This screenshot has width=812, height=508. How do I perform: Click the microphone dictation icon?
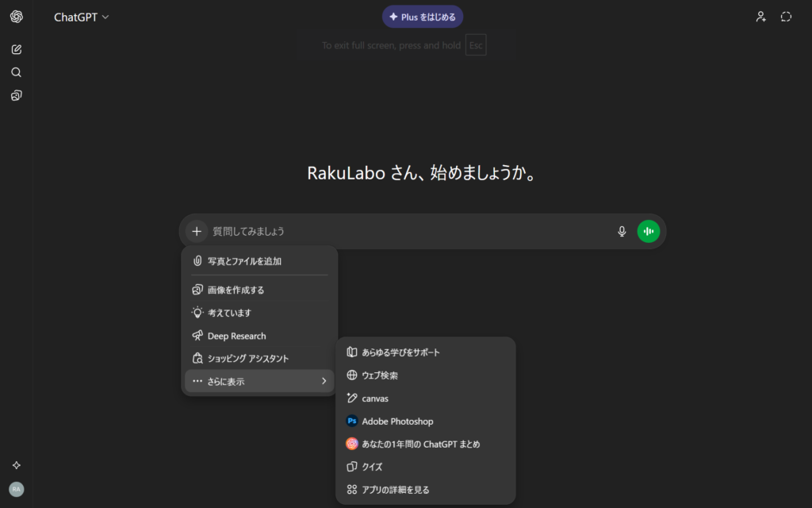point(622,231)
